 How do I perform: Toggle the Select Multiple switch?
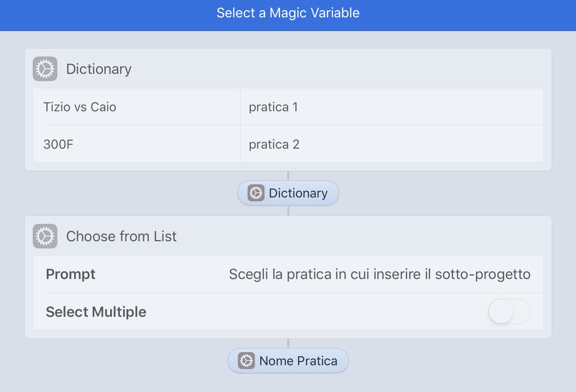(x=509, y=311)
